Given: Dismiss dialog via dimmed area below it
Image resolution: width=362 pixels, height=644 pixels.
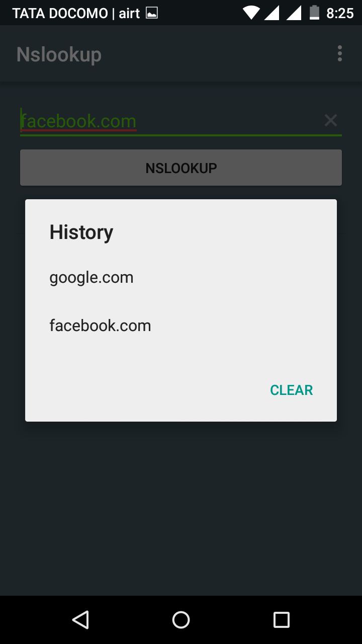Looking at the screenshot, I should pos(181,508).
